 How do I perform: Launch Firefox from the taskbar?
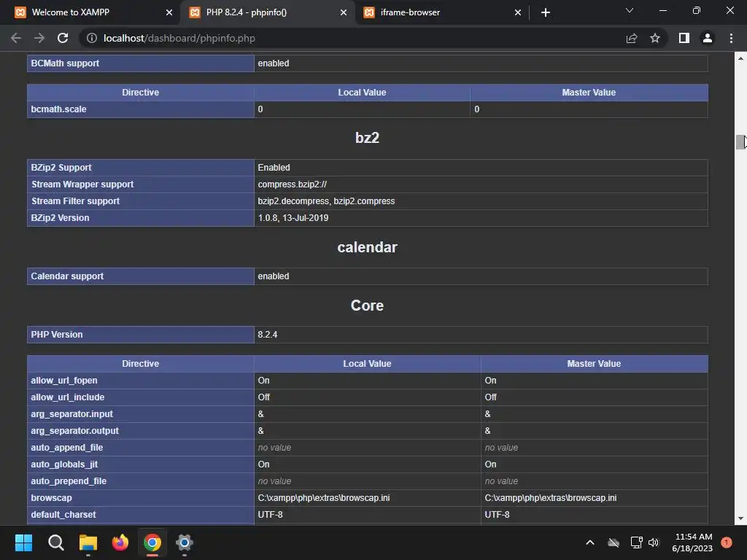coord(120,542)
